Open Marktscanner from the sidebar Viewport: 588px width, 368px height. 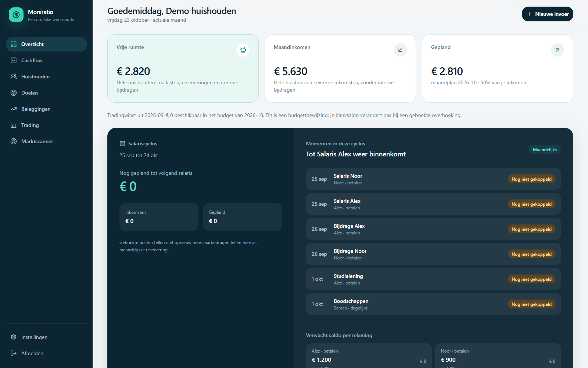click(46, 141)
